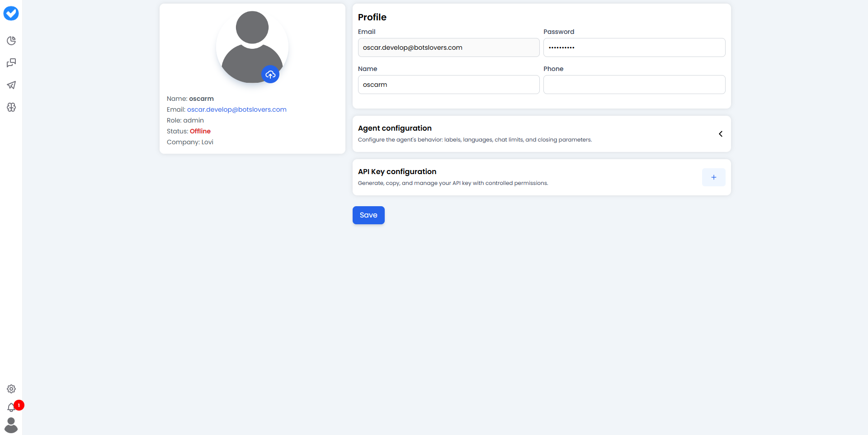Open the user profile icon at sidebar bottom
The height and width of the screenshot is (435, 868).
coord(11,425)
